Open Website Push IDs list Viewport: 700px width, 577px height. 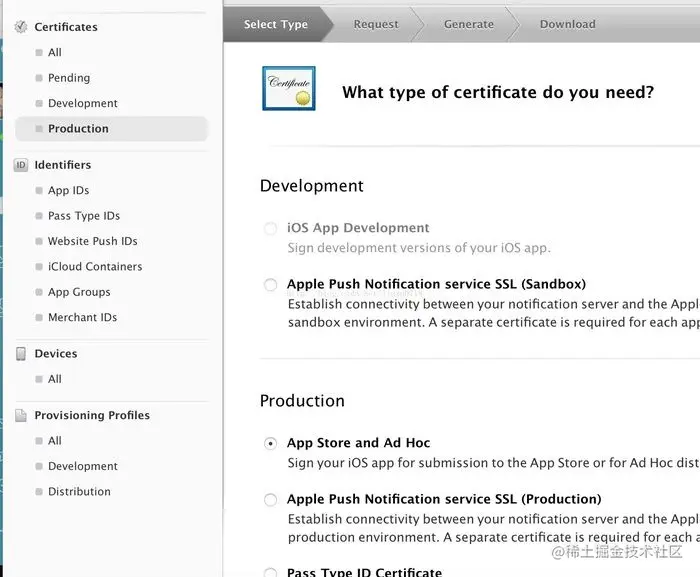92,241
